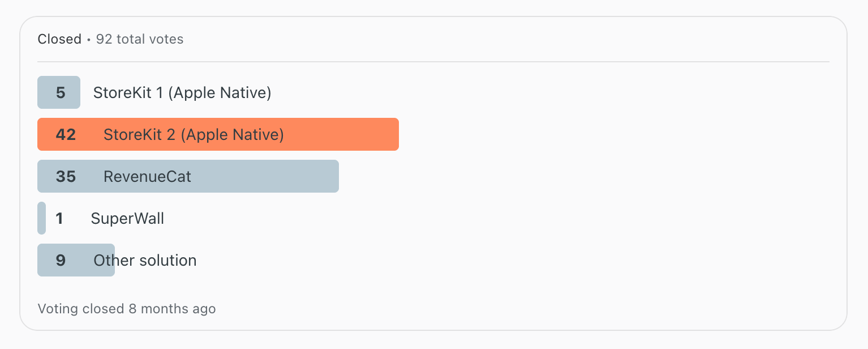Click the 1 vote count beside SuperWall
Screen dimensions: 868x349
(x=59, y=218)
